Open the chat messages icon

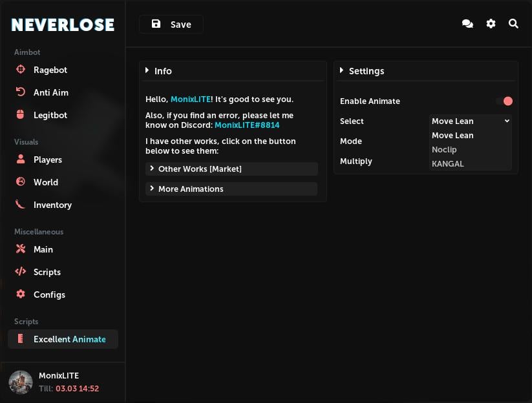(467, 23)
